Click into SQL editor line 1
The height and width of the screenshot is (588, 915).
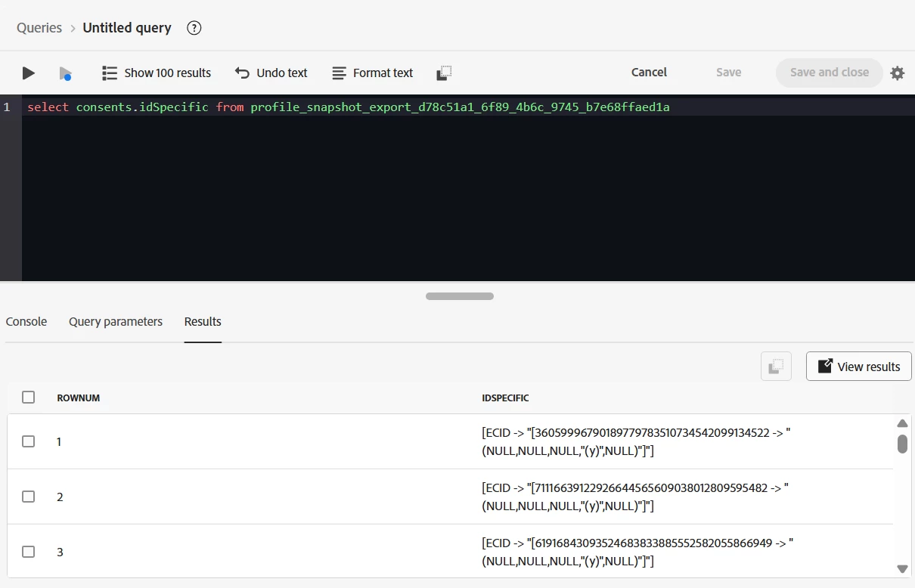[468, 107]
